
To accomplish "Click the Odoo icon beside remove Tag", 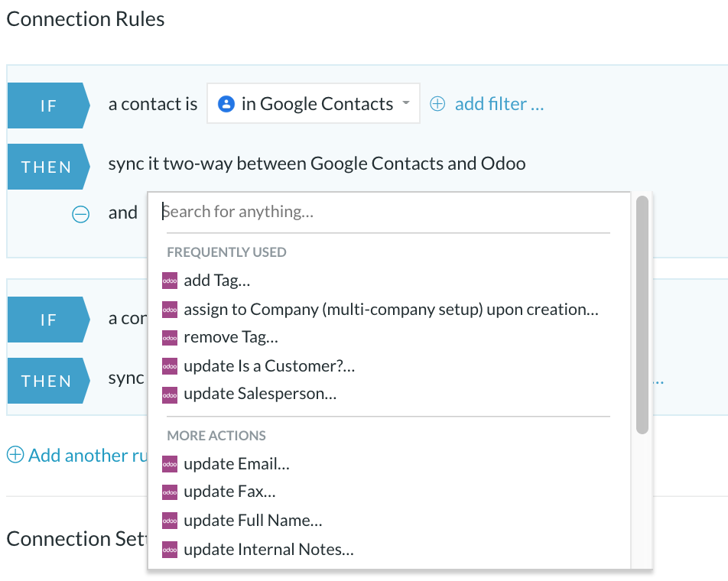I will point(170,338).
